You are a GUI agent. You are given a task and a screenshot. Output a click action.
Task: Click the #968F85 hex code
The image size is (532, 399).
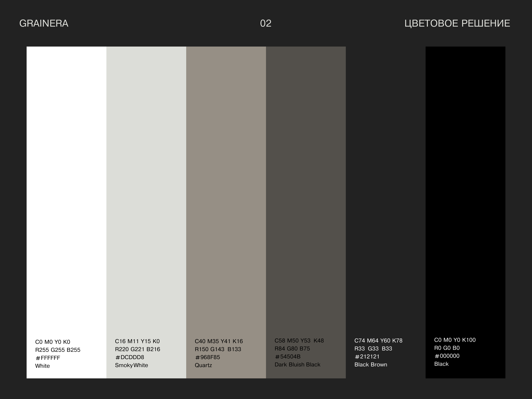207,357
